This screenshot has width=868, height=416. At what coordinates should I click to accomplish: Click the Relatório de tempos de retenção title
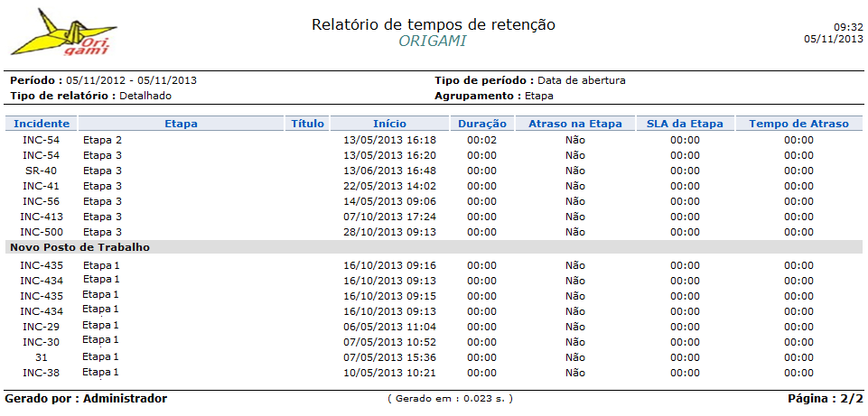pyautogui.click(x=434, y=24)
